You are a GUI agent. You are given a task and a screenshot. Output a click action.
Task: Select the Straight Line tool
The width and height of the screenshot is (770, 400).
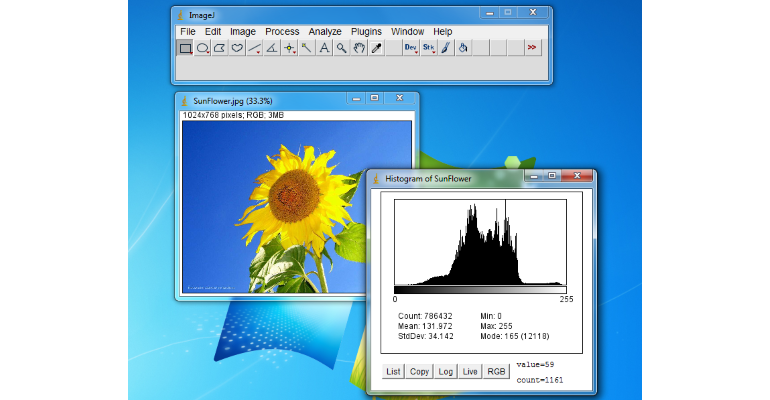point(254,48)
